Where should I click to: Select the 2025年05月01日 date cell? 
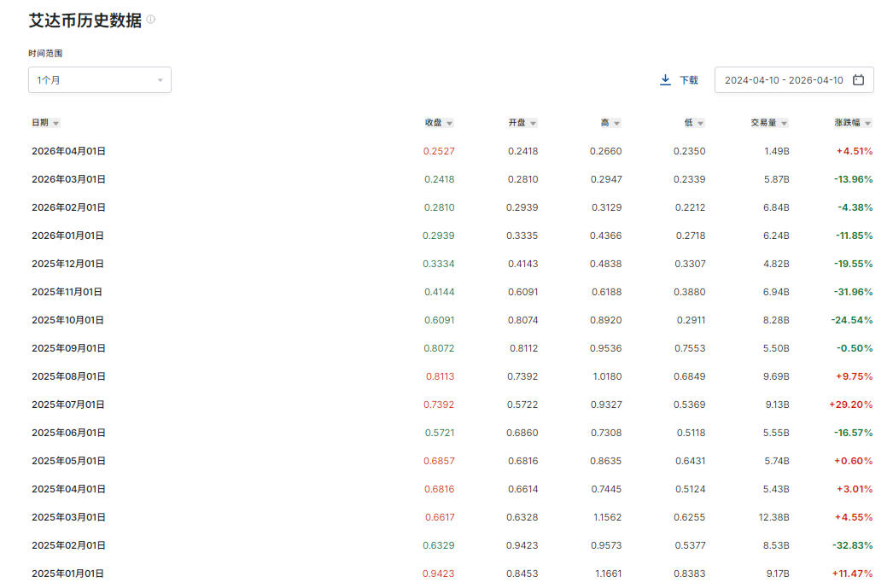(68, 461)
